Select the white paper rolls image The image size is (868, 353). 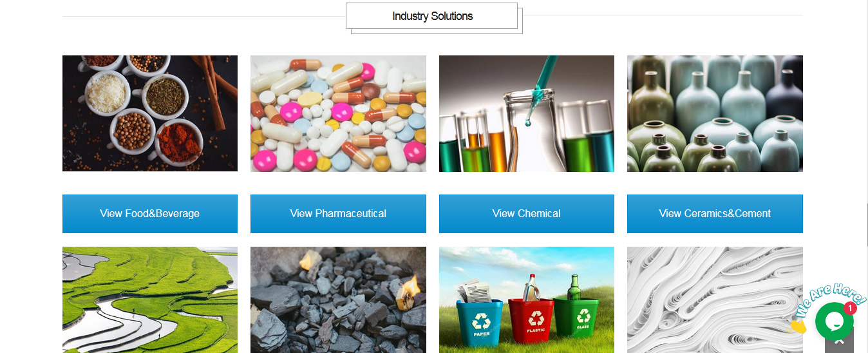point(715,300)
